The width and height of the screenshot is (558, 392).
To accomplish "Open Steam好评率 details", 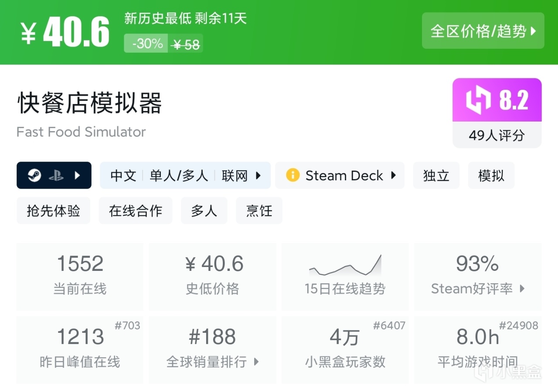I will tap(478, 288).
